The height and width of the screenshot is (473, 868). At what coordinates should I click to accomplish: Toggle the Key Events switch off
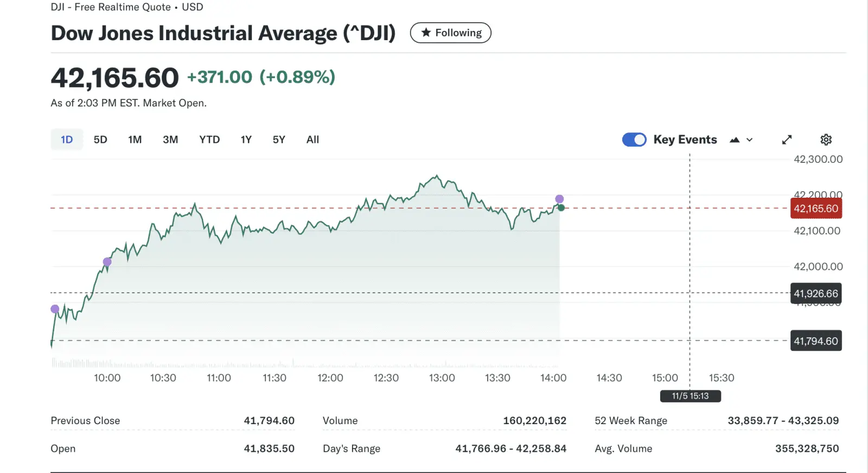point(634,140)
